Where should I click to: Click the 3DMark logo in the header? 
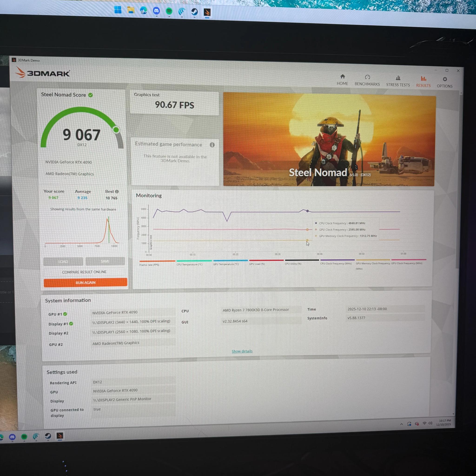(43, 73)
